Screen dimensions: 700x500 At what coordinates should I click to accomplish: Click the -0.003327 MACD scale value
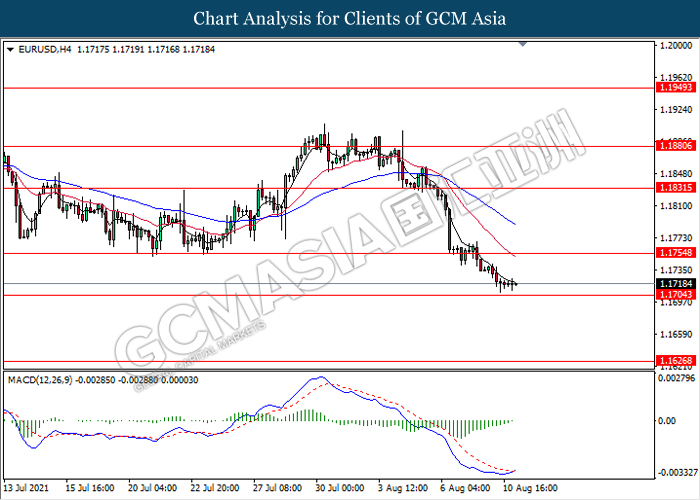pos(678,472)
